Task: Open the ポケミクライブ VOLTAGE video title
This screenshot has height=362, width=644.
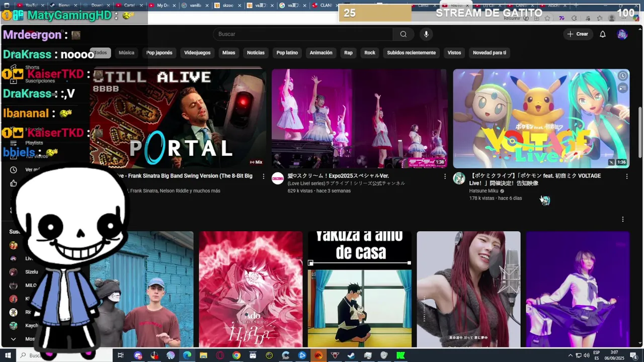Action: (535, 179)
